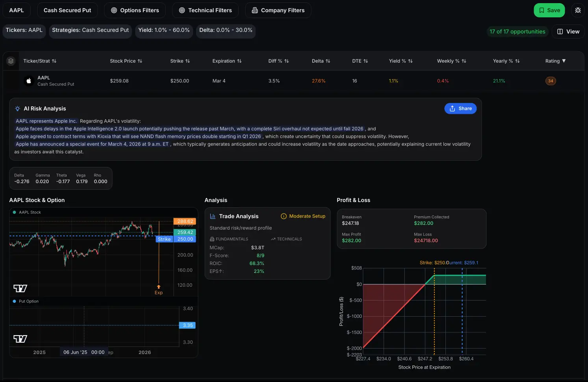Open Options Filters
588x382 pixels.
coord(135,10)
